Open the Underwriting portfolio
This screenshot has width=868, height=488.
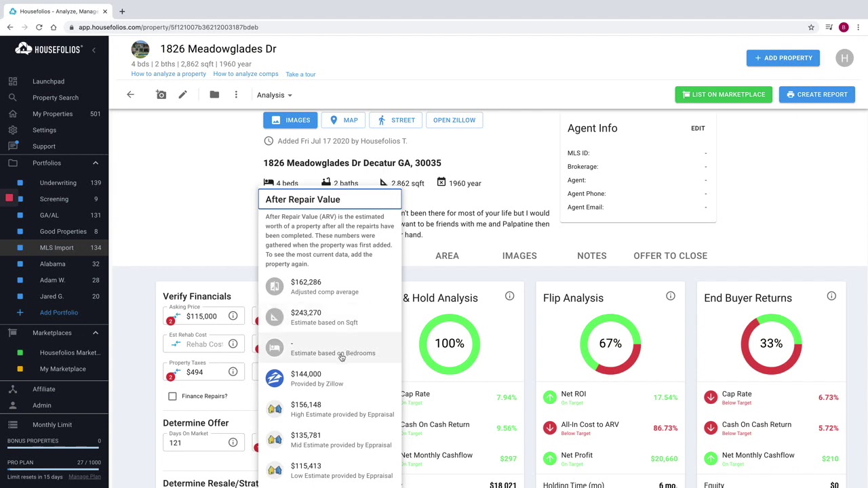pos(58,183)
